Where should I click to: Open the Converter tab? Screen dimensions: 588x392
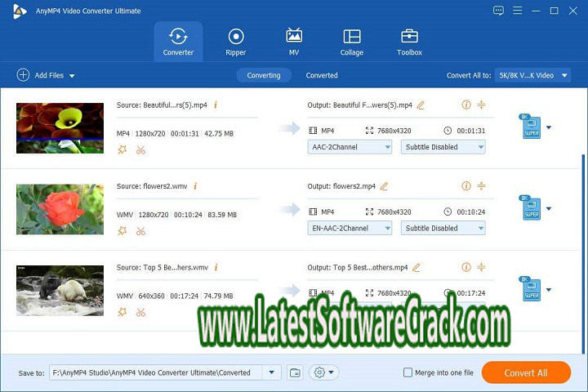click(x=178, y=42)
